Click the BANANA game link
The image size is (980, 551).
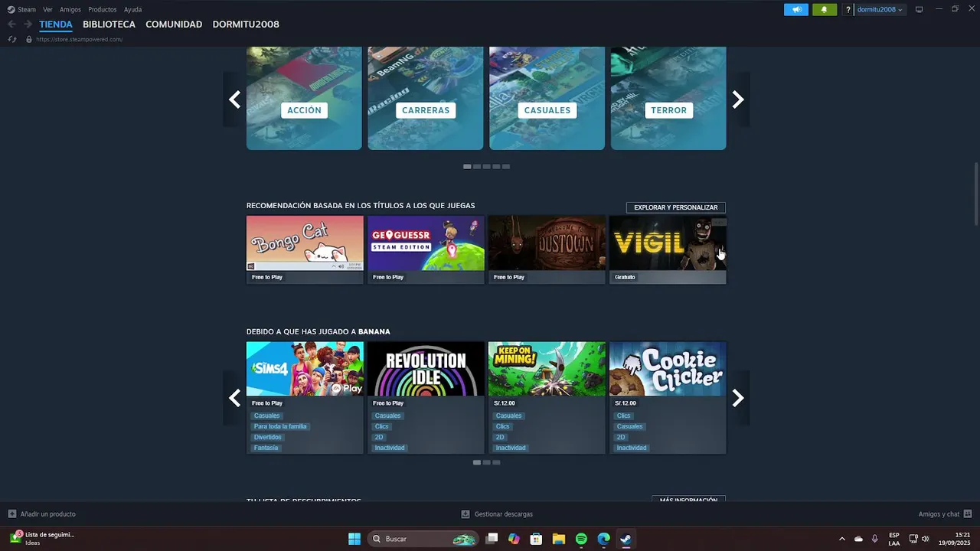click(x=374, y=331)
